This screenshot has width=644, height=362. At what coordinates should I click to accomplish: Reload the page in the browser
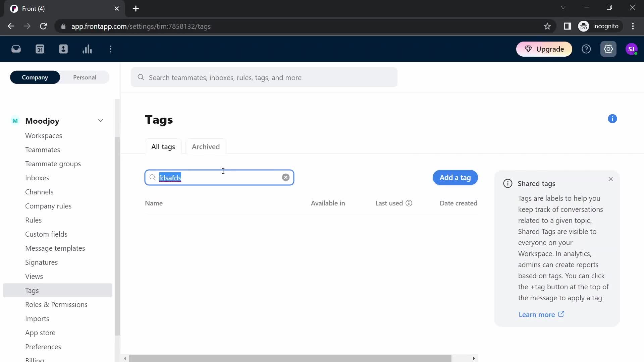43,26
